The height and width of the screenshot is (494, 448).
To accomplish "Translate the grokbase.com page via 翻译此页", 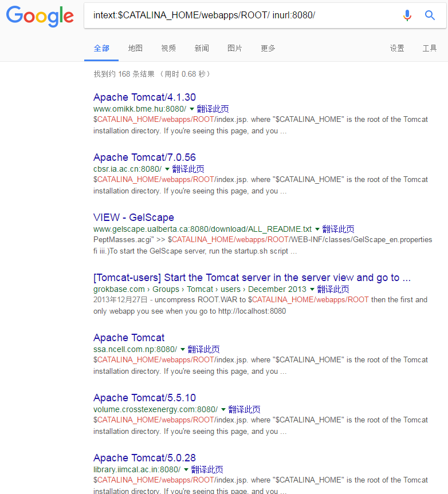I will point(333,289).
